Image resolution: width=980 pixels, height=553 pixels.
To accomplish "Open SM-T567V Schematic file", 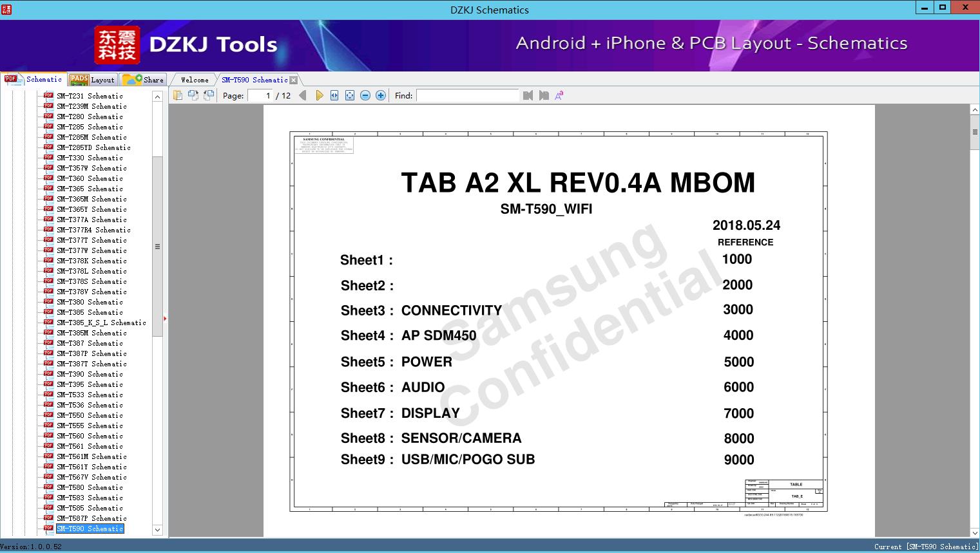I will click(x=91, y=477).
